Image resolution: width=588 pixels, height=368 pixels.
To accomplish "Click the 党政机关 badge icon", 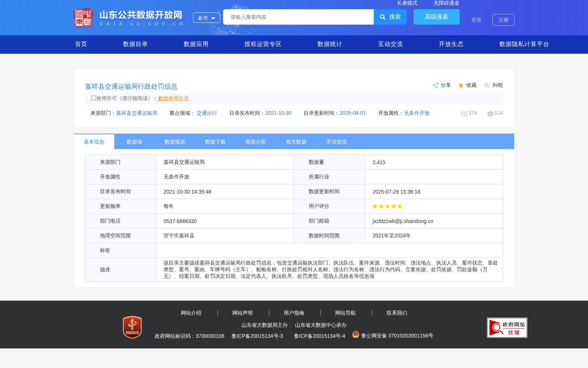I will (x=132, y=328).
